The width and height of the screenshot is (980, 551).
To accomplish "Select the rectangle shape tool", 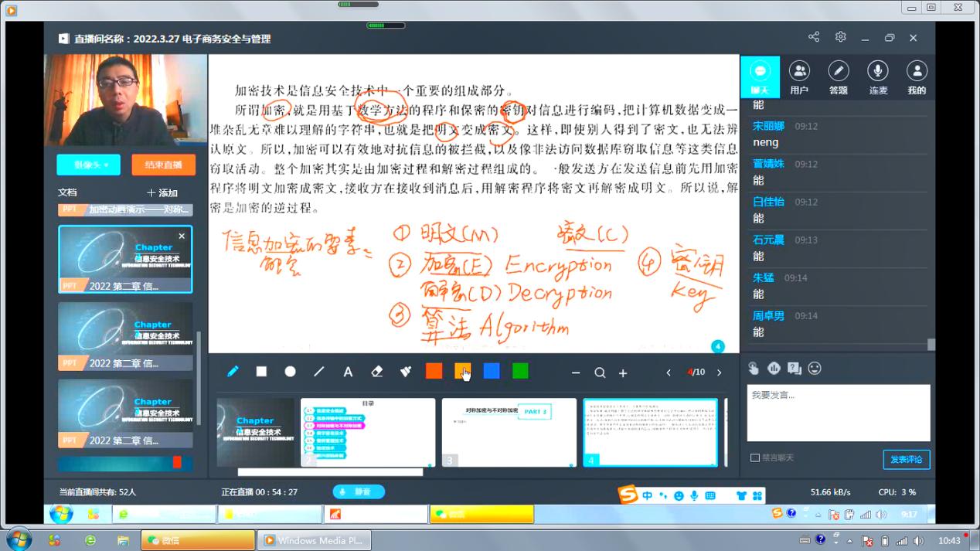I will point(261,372).
